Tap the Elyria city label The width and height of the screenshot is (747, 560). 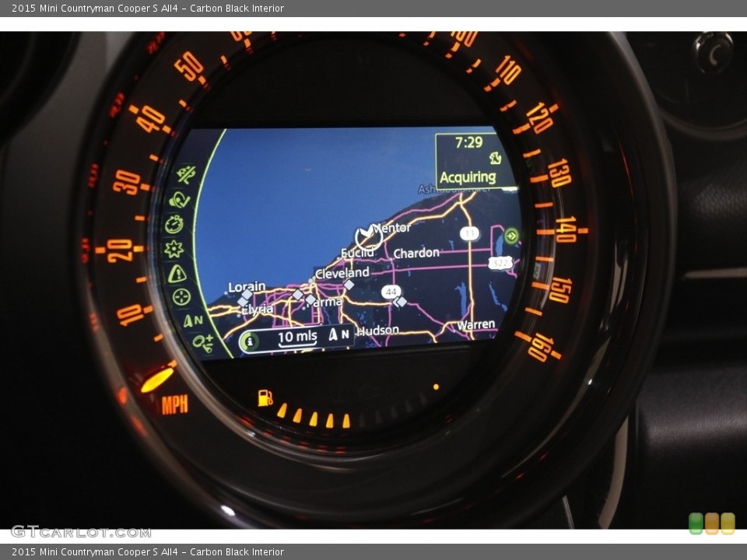pos(258,310)
